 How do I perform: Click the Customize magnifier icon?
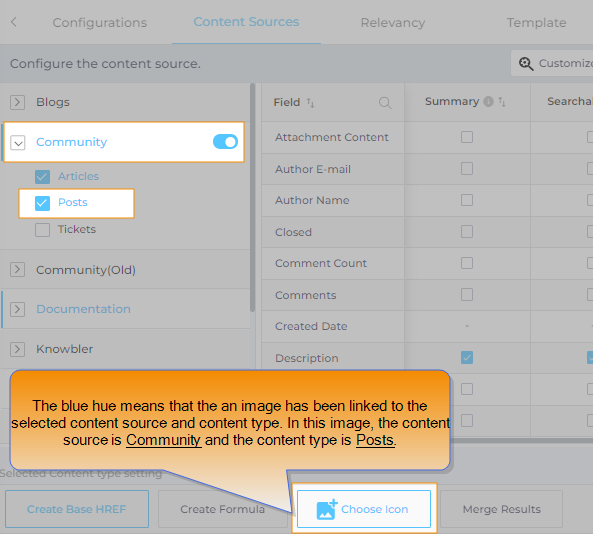click(526, 64)
